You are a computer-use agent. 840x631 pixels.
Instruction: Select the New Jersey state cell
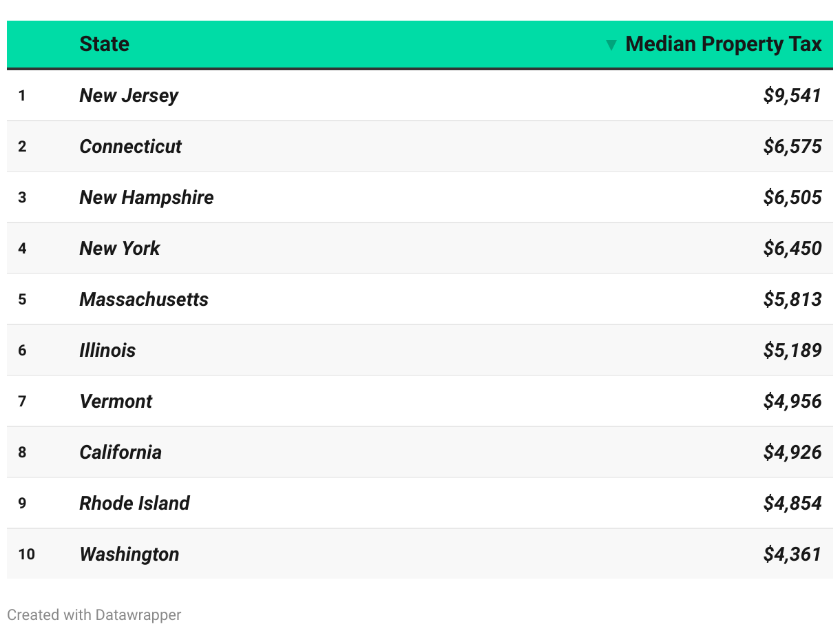point(129,96)
